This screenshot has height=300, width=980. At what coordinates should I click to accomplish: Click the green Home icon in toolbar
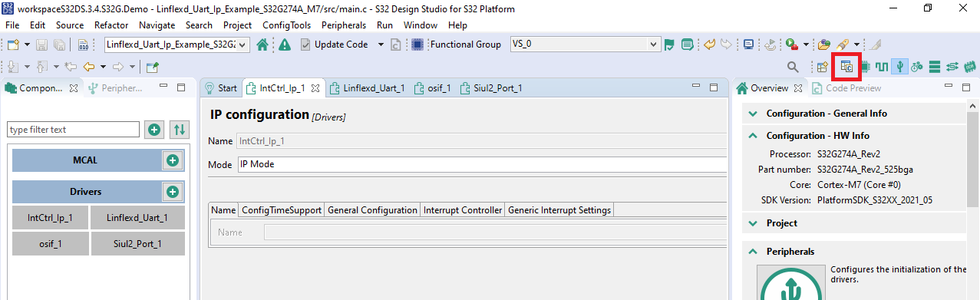[x=262, y=45]
